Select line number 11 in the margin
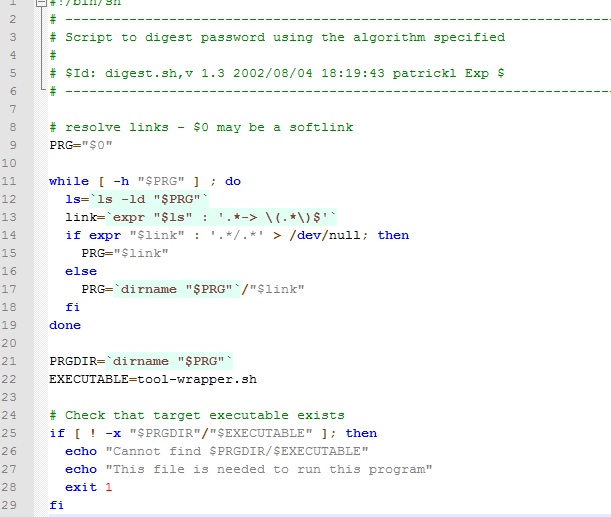The height and width of the screenshot is (517, 611). click(9, 181)
